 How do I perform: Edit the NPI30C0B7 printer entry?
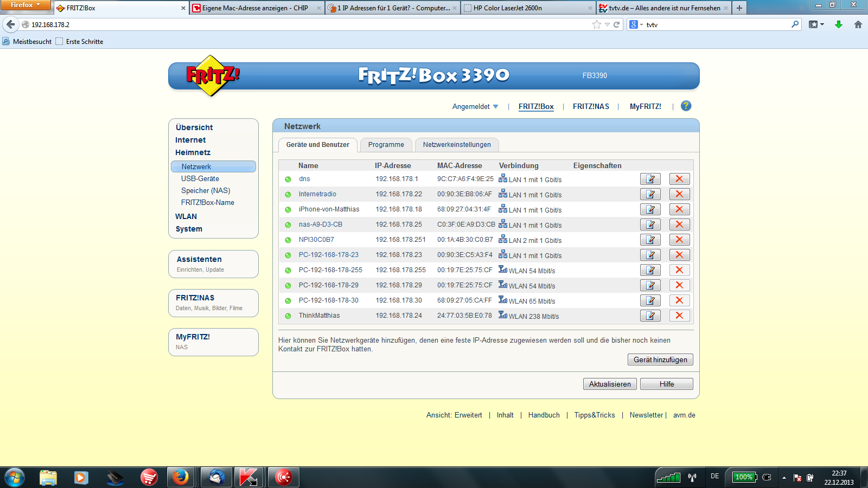pos(650,240)
